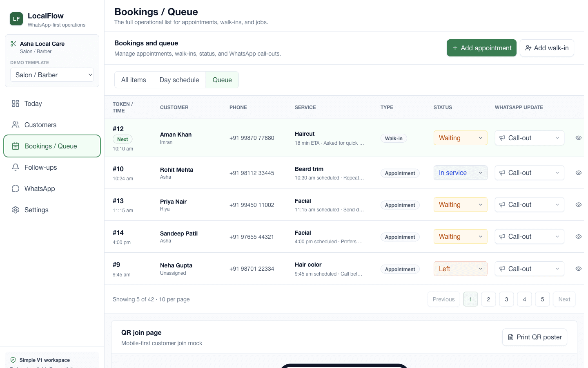Open Waiting status dropdown for Priya Nair

460,204
